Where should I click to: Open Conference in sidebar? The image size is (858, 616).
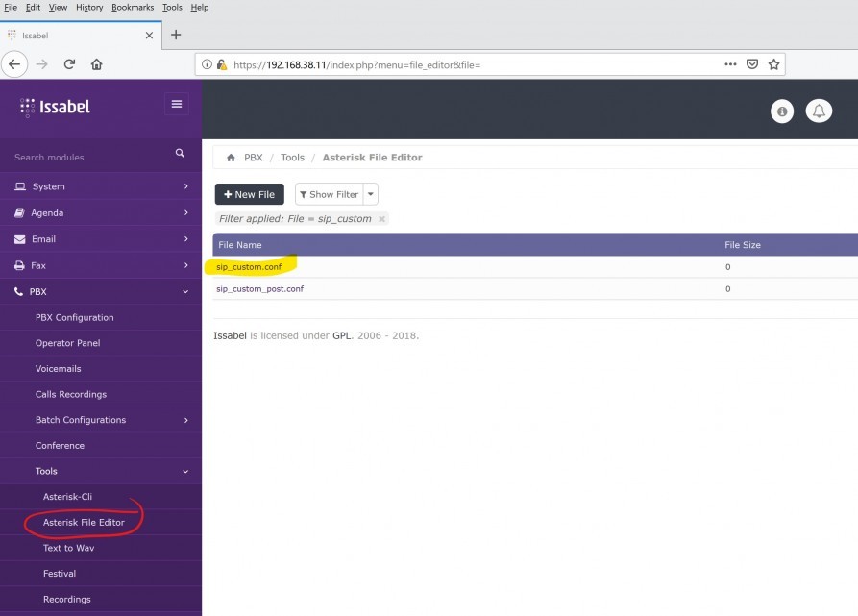pos(60,445)
